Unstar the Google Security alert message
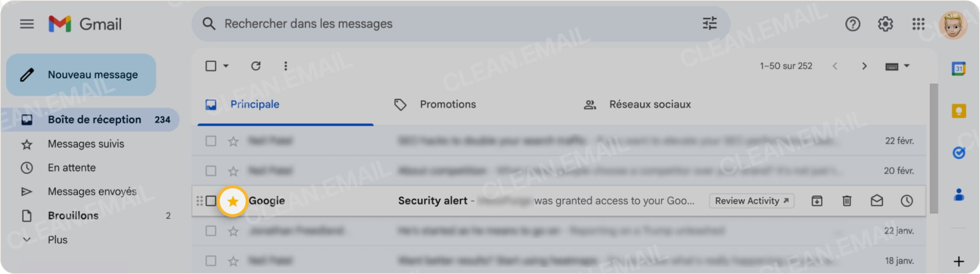The image size is (980, 274). 233,201
